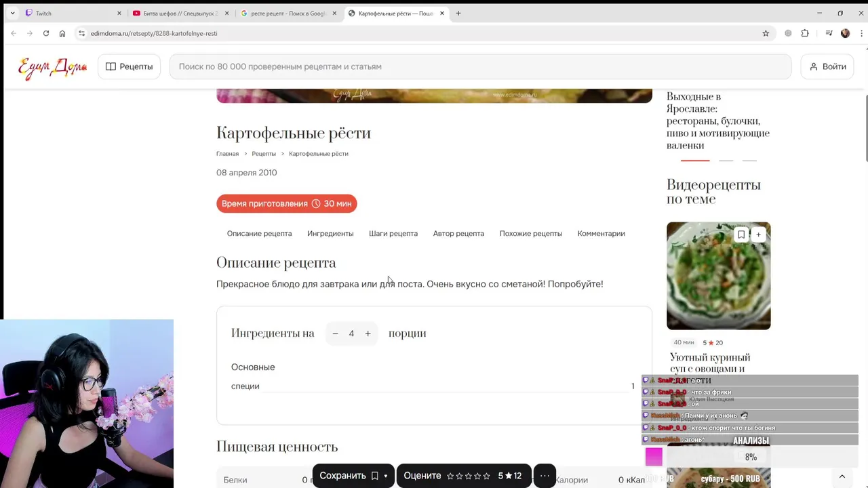Jump to Похожие рецепты section

coord(531,233)
